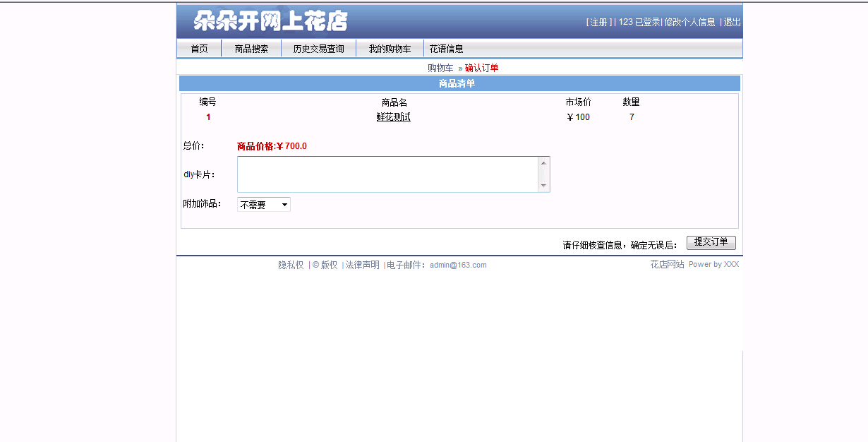Click the ￥100 market price cell

tap(578, 117)
